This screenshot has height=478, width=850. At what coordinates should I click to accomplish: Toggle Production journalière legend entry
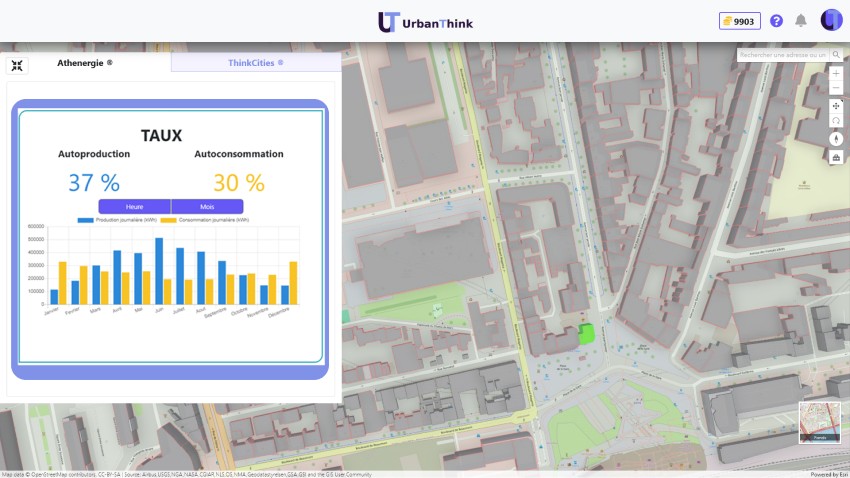tap(118, 220)
